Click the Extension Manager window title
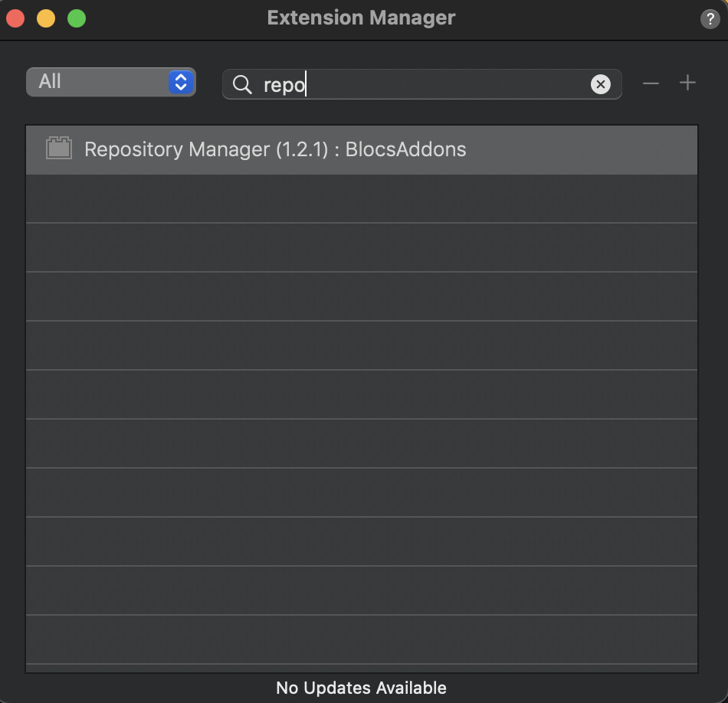The image size is (728, 703). click(361, 18)
